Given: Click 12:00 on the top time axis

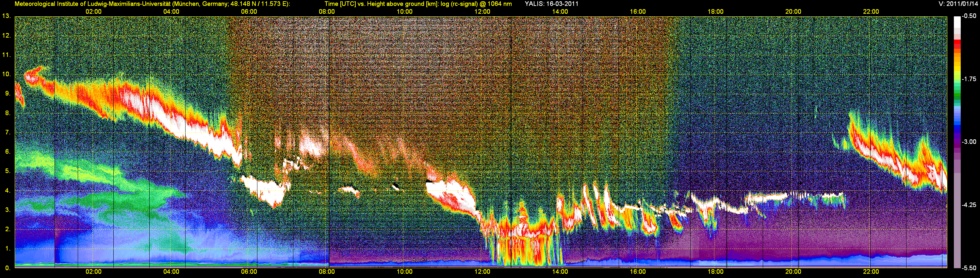Looking at the screenshot, I should point(482,12).
